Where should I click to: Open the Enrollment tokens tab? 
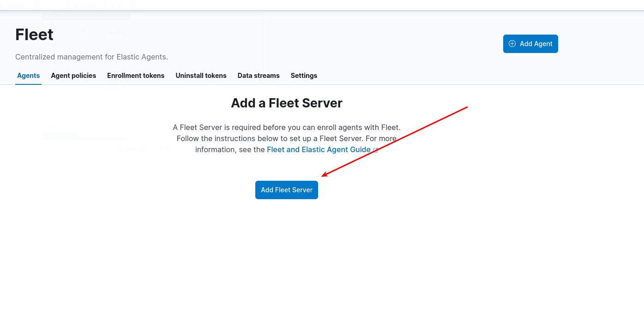pos(136,76)
